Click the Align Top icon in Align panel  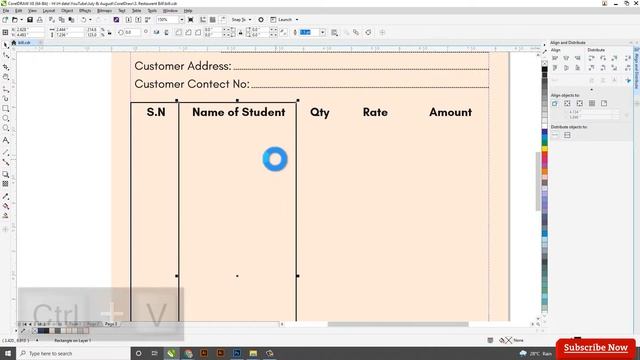tap(555, 68)
